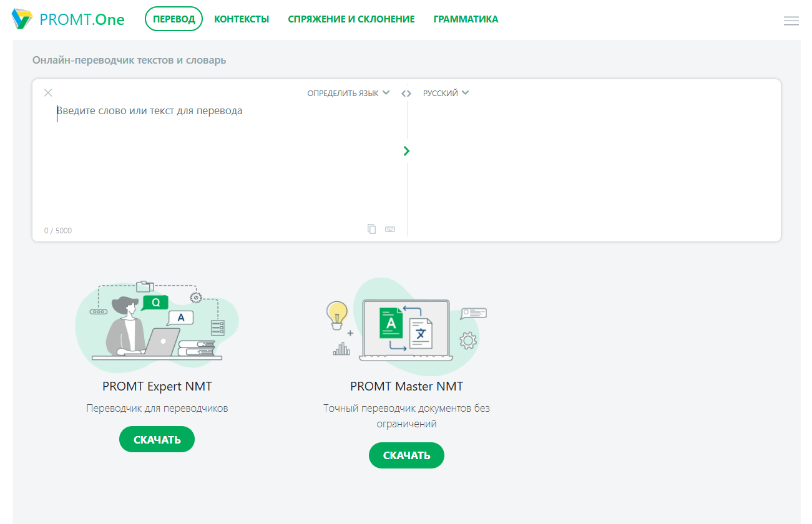Image resolution: width=812 pixels, height=524 pixels.
Task: Open the hamburger menu icon
Action: point(791,21)
